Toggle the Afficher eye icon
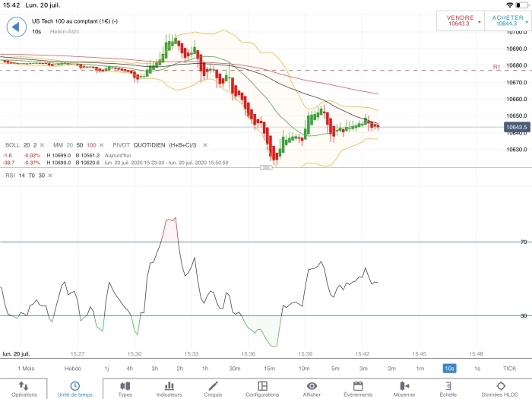Image resolution: width=532 pixels, height=399 pixels. [312, 386]
